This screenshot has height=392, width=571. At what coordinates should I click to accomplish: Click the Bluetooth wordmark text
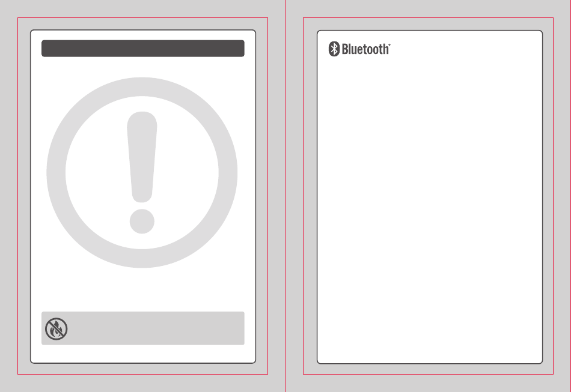[x=365, y=49]
